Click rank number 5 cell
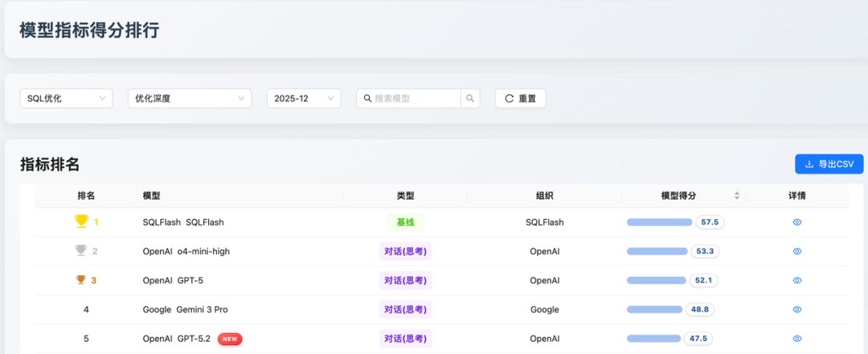This screenshot has height=354, width=868. [86, 339]
